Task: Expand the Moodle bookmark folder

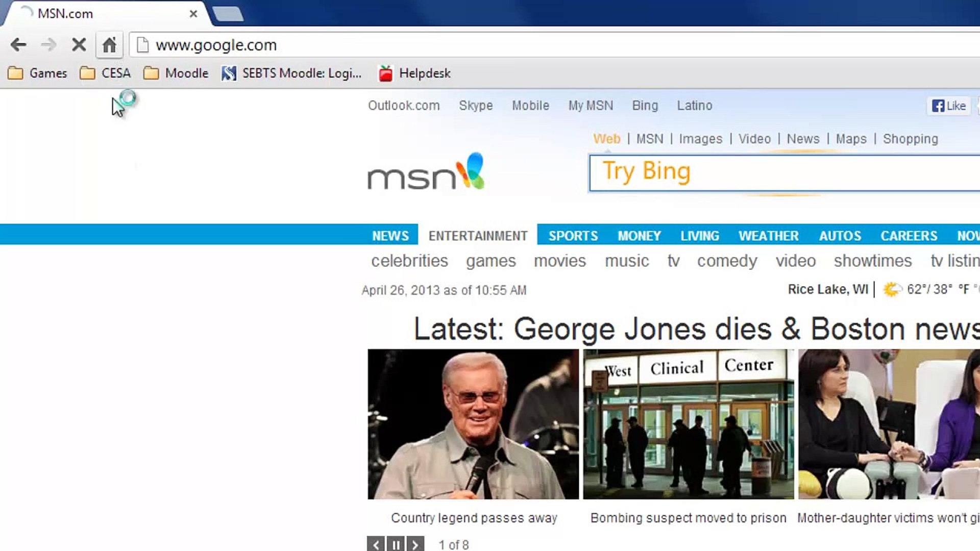Action: pyautogui.click(x=176, y=73)
